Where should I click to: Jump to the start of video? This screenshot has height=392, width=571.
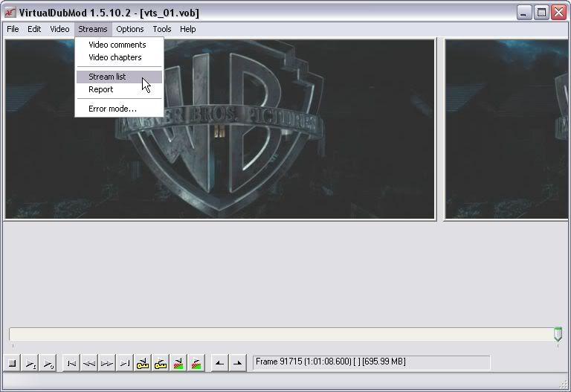pyautogui.click(x=71, y=363)
